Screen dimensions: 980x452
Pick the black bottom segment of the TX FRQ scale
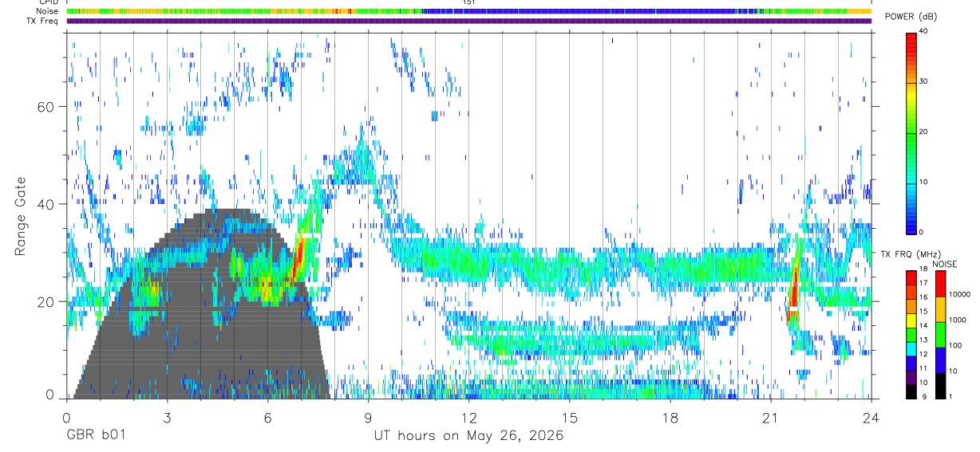pyautogui.click(x=911, y=392)
